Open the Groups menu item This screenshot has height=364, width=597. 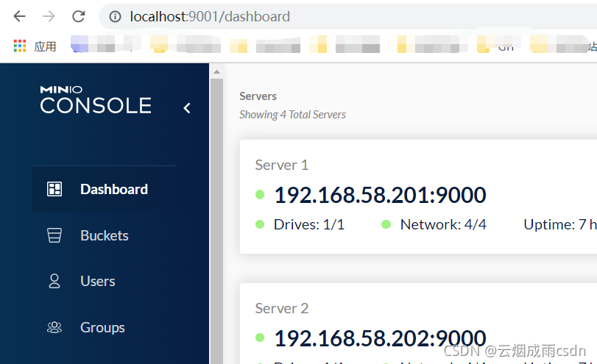click(104, 327)
